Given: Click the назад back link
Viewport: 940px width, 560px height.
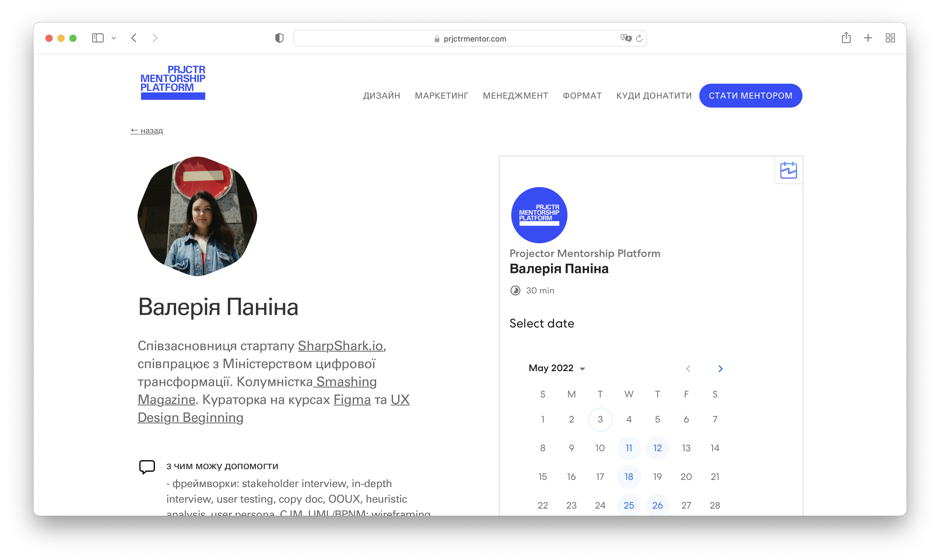Looking at the screenshot, I should coord(147,131).
